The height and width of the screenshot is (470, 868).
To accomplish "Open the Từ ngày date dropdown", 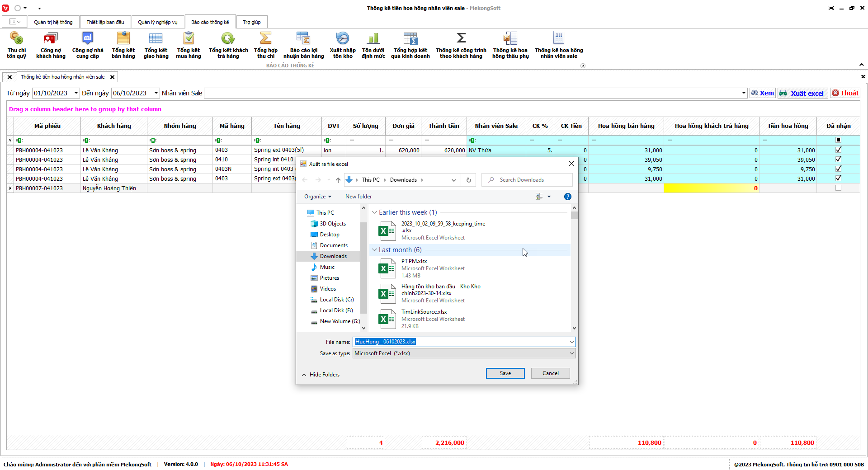I will [76, 93].
